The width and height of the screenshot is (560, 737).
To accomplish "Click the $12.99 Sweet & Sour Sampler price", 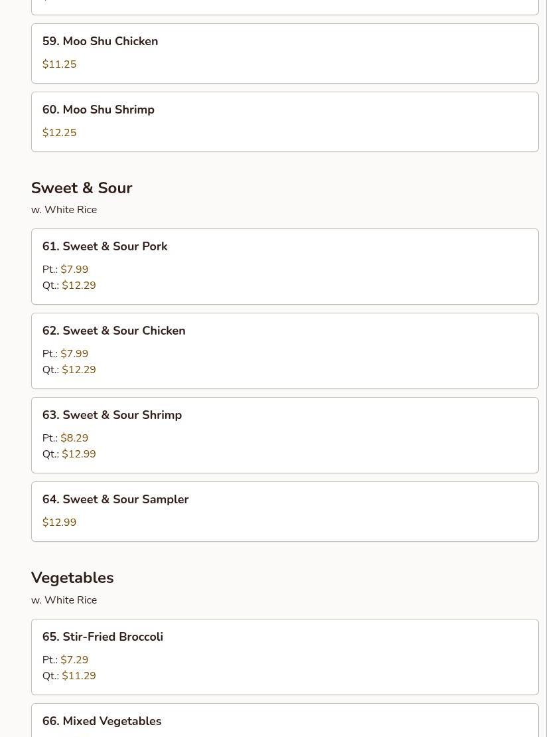I will (x=60, y=523).
